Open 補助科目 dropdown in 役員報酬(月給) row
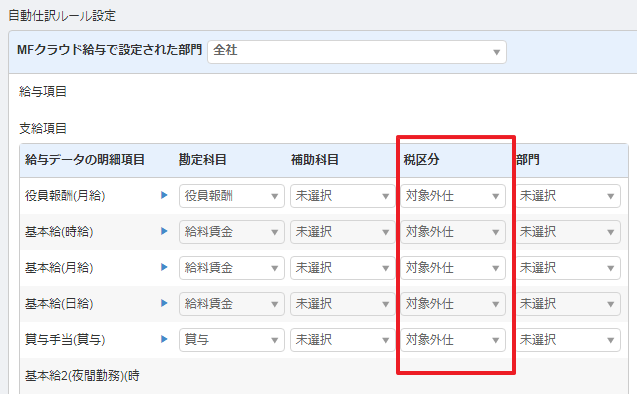The image size is (637, 394). tap(342, 196)
